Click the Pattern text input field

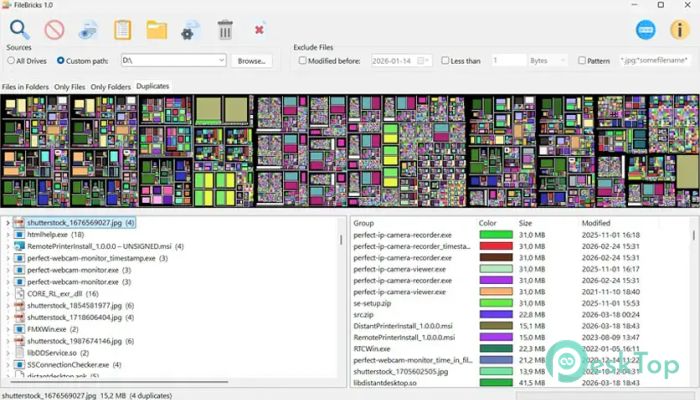click(655, 60)
